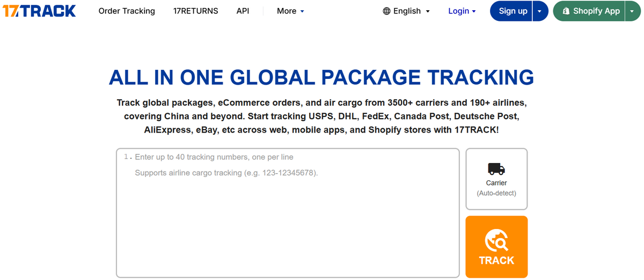Image resolution: width=644 pixels, height=280 pixels.
Task: Open the API menu item
Action: tap(243, 11)
